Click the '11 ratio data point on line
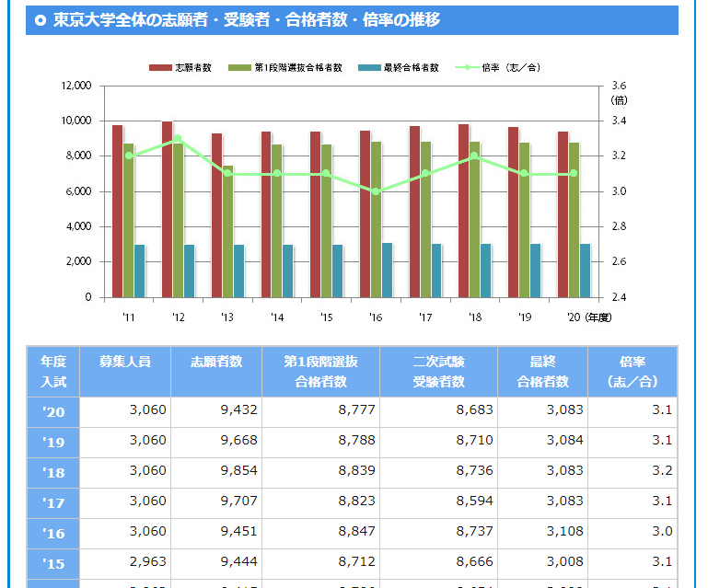The image size is (708, 588). pyautogui.click(x=129, y=156)
